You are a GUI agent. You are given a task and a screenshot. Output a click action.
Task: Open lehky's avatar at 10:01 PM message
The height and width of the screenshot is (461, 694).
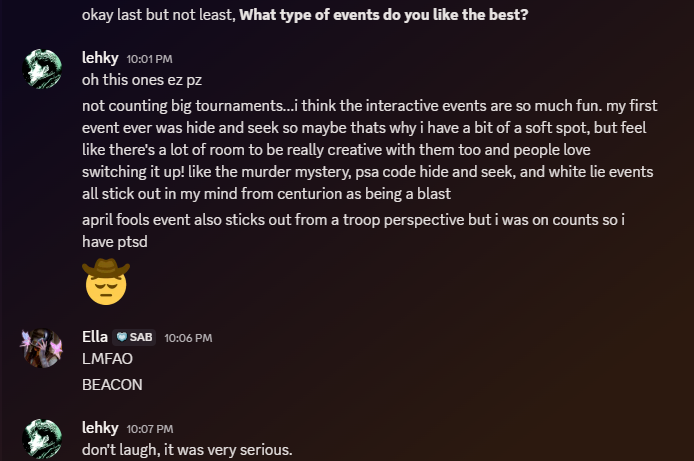pyautogui.click(x=42, y=69)
